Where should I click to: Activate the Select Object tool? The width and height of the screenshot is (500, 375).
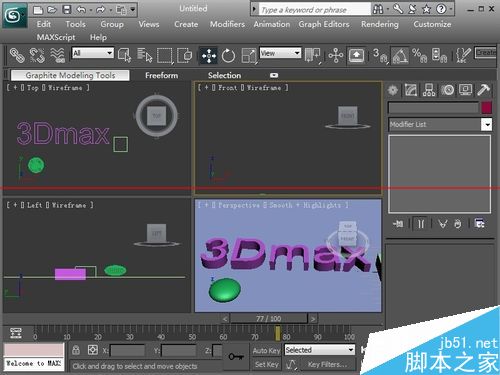(124, 55)
